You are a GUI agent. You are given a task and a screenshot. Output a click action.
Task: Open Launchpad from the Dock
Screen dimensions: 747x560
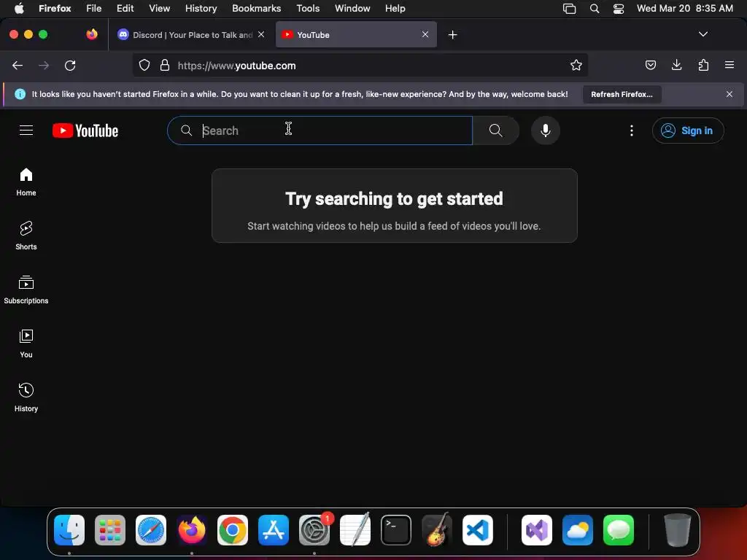(110, 530)
